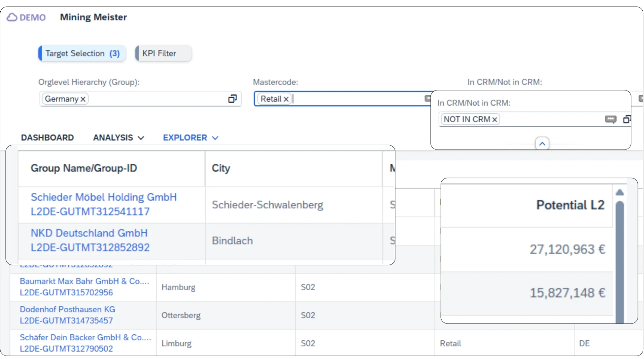The height and width of the screenshot is (359, 644).
Task: Expand the EXPLORER dropdown menu
Action: (190, 138)
